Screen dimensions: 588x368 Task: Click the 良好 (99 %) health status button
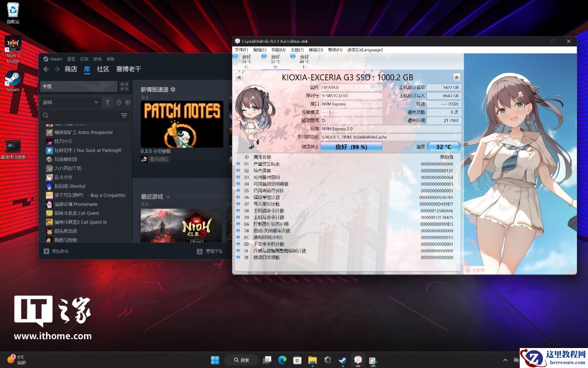(x=351, y=147)
